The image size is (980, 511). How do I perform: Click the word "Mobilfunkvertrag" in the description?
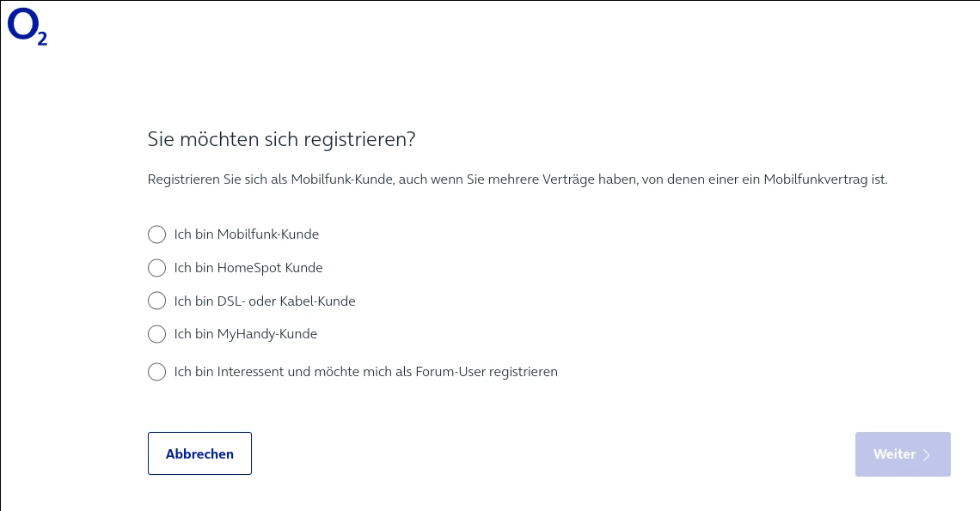pos(808,180)
